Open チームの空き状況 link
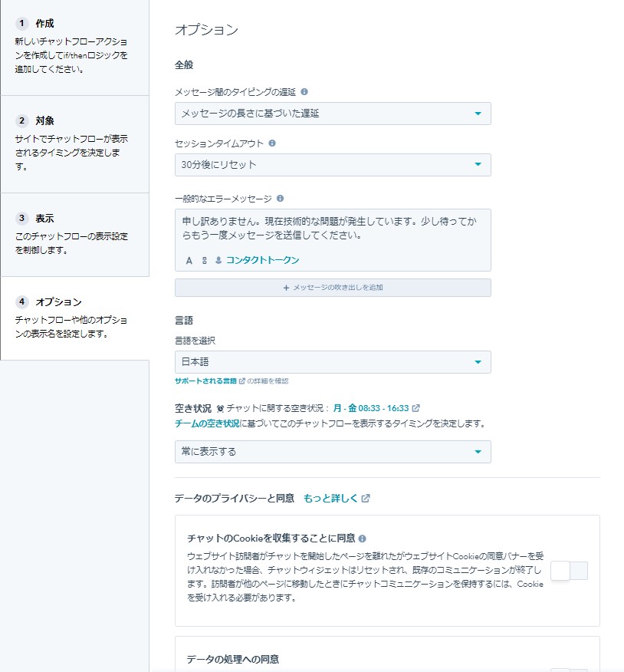This screenshot has height=672, width=624. pyautogui.click(x=207, y=424)
